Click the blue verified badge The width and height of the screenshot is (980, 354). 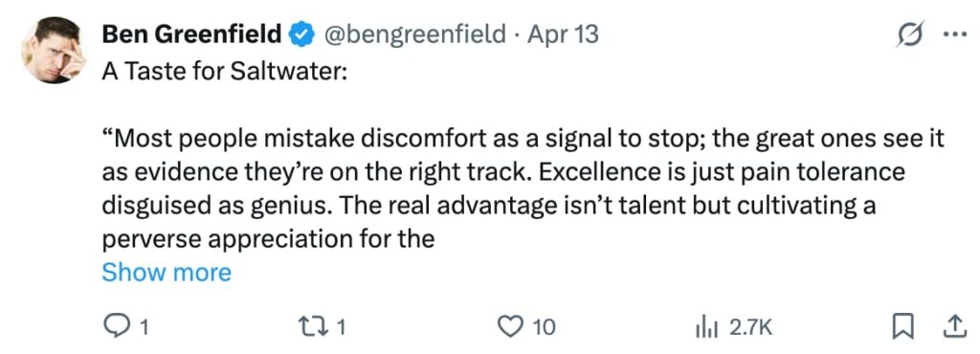point(301,35)
